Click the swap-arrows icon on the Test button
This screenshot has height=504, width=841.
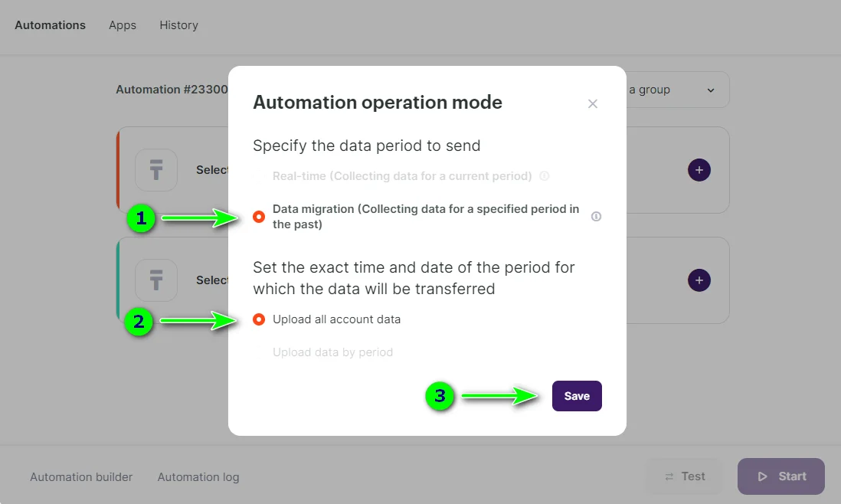tap(670, 476)
